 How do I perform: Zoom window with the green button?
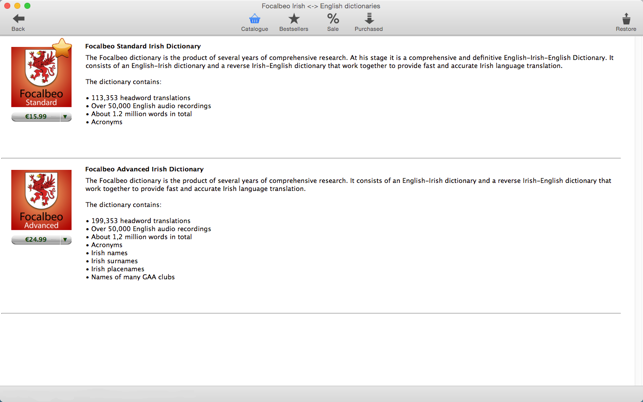click(x=27, y=6)
